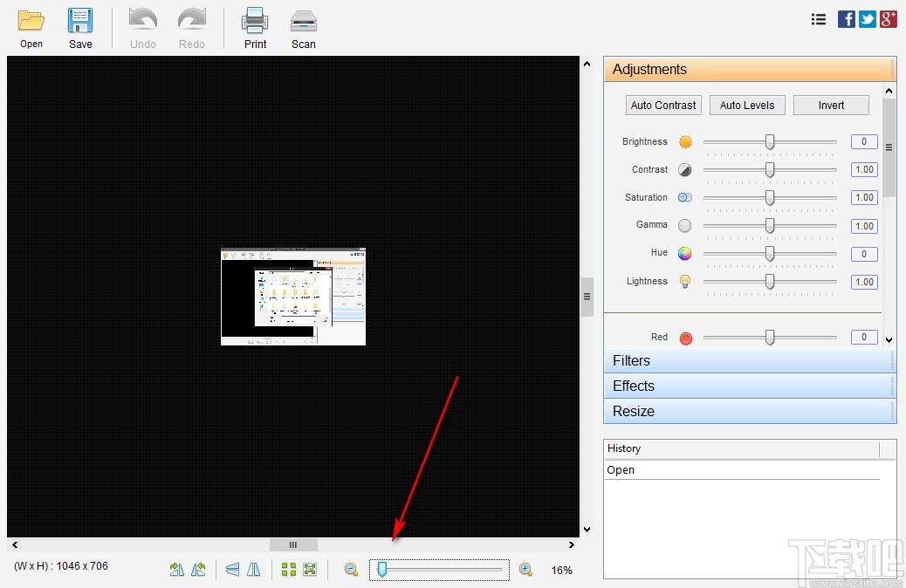Click the Gamma value field

[864, 226]
